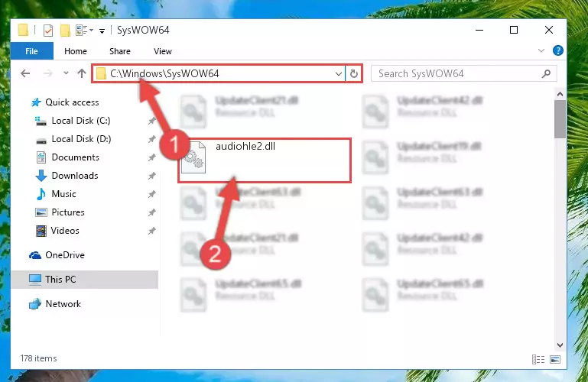Switch to Details view via the status bar icon

(x=538, y=360)
